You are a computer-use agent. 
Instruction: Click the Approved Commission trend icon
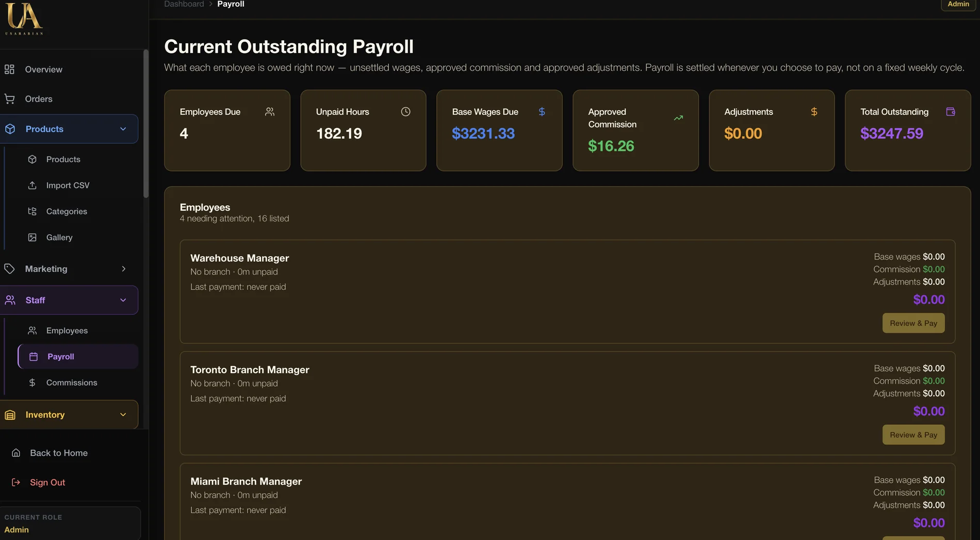point(678,118)
